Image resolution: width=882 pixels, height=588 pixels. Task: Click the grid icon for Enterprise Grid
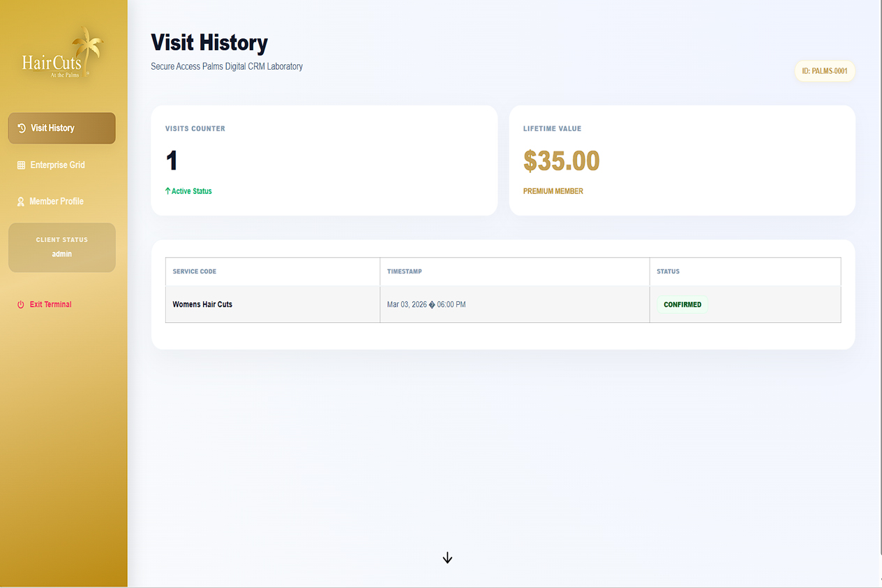tap(21, 165)
